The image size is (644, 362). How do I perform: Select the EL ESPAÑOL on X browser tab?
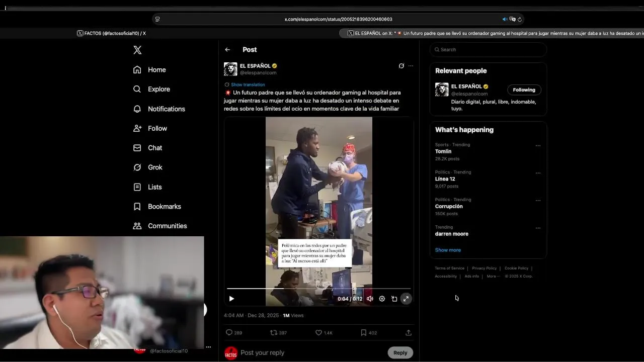tap(492, 33)
